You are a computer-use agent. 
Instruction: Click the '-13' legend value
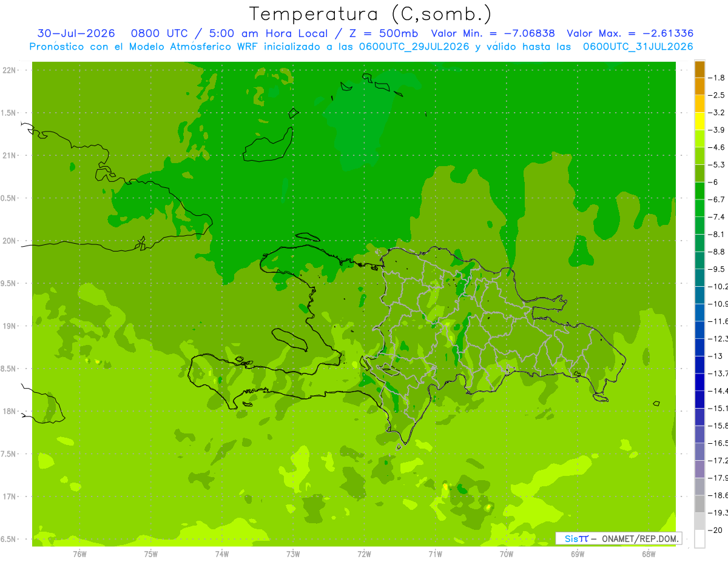click(x=716, y=356)
